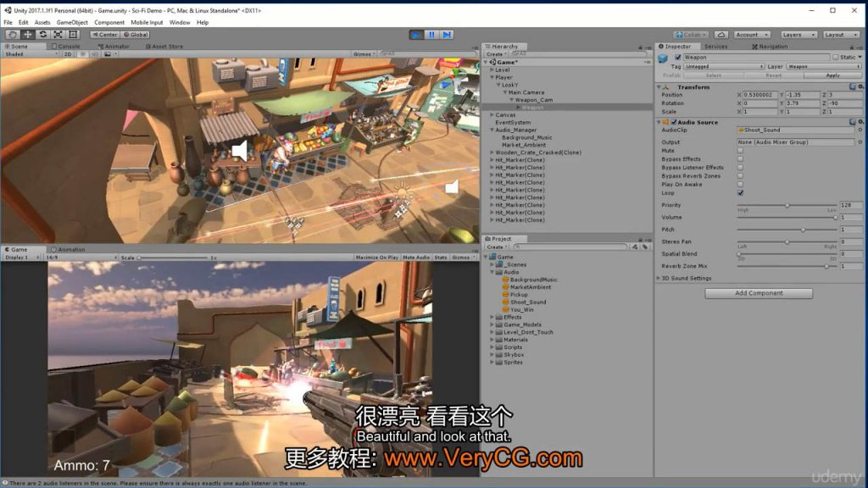Enable the Mute checkbox

click(x=740, y=151)
